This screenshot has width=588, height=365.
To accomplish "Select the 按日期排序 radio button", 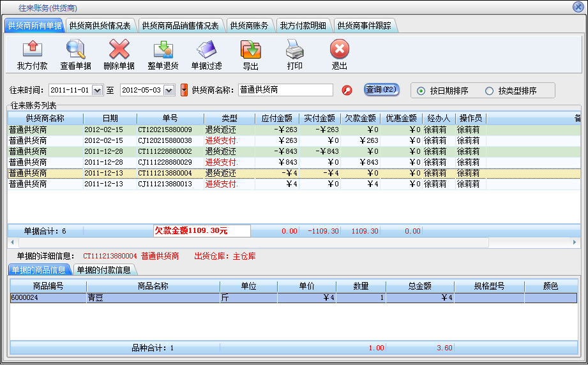I will pyautogui.click(x=421, y=91).
